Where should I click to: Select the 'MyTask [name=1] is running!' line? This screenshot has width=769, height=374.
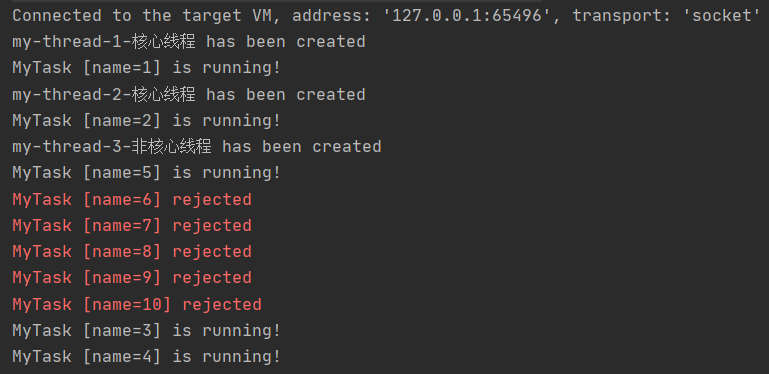pos(147,68)
